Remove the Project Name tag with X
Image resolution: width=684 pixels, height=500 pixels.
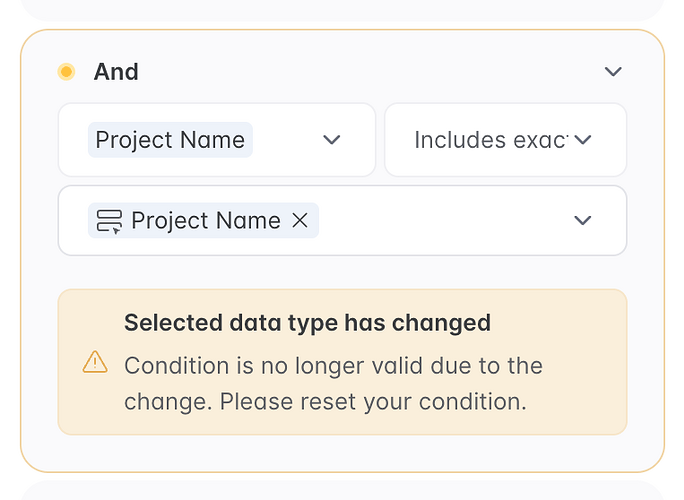tap(299, 221)
